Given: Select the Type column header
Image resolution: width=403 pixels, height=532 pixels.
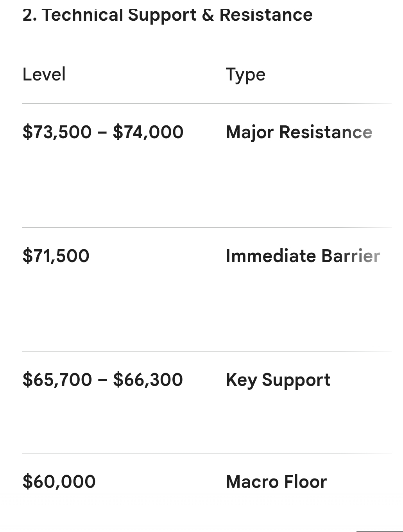Looking at the screenshot, I should point(245,75).
